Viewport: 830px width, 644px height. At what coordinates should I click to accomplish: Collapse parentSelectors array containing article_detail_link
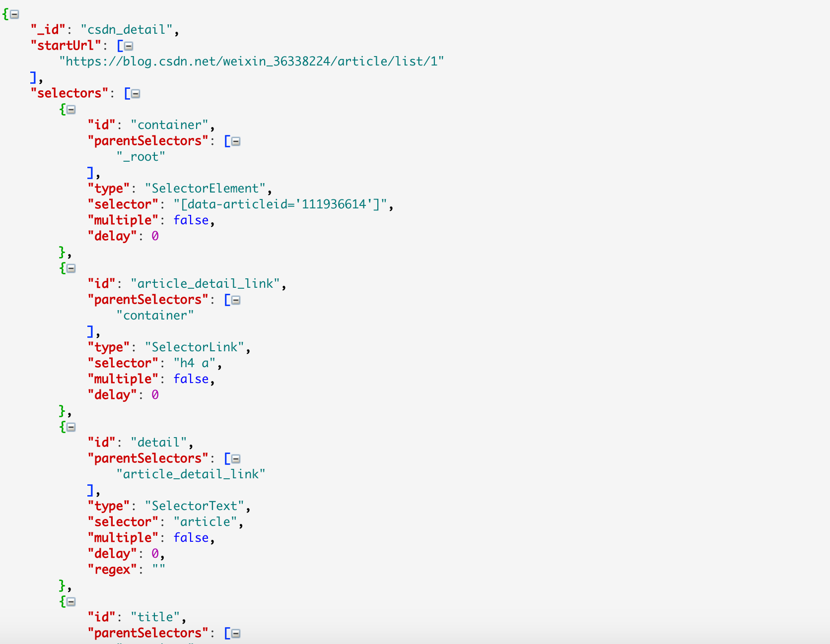coord(236,459)
